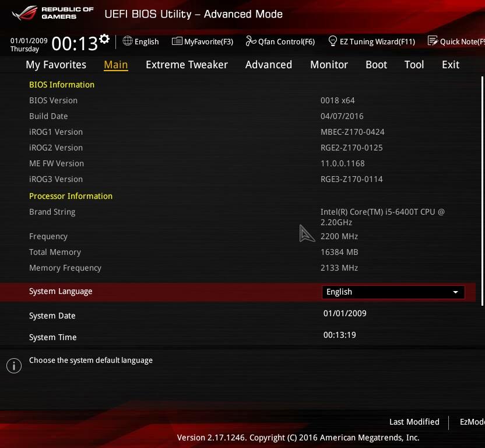Open the My Favorites tab
This screenshot has width=485, height=448.
(56, 65)
